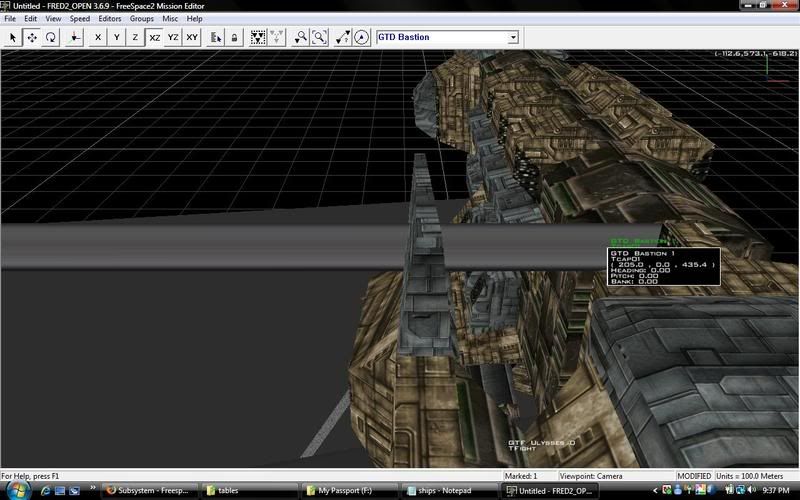Toggle the selection lock padlock
The width and height of the screenshot is (800, 500).
pyautogui.click(x=234, y=37)
